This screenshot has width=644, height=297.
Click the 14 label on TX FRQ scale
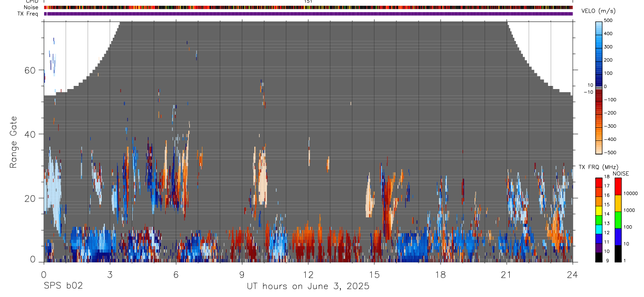(x=607, y=214)
